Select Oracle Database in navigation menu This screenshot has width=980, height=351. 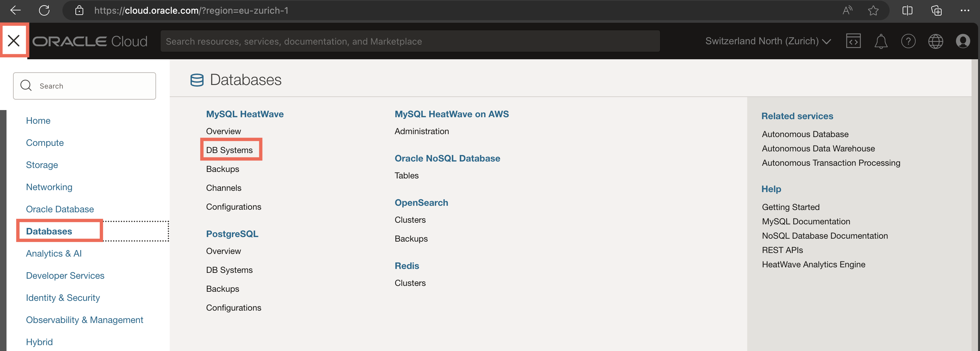tap(60, 209)
